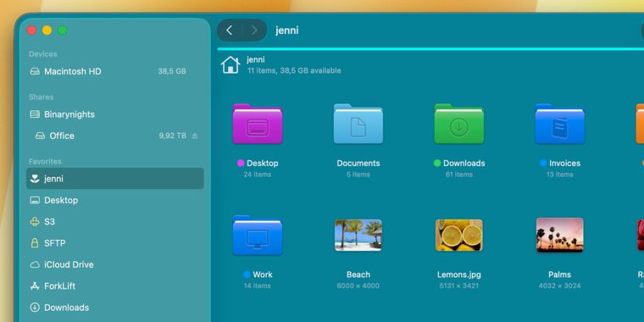The width and height of the screenshot is (644, 322).
Task: Click the '24 items' count under Desktop
Action: pos(258,175)
